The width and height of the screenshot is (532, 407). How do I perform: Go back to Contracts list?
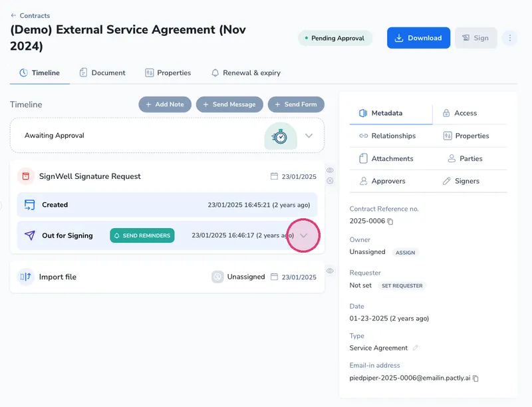click(x=30, y=15)
